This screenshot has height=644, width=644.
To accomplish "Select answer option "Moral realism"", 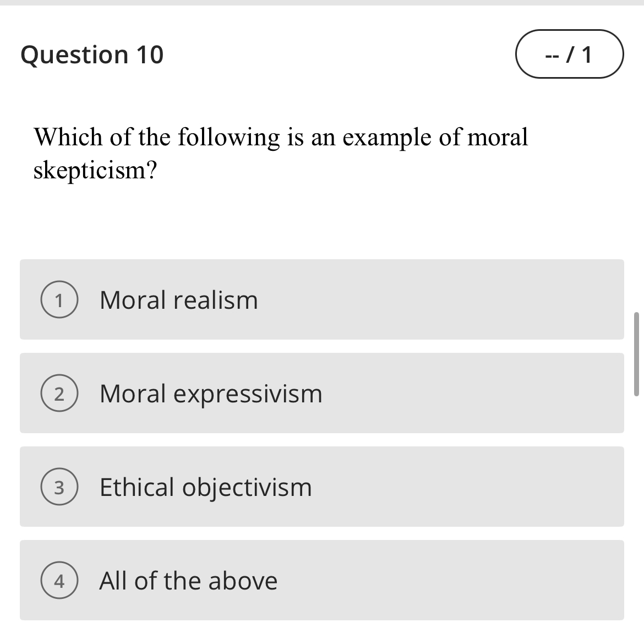I will pos(179,301).
